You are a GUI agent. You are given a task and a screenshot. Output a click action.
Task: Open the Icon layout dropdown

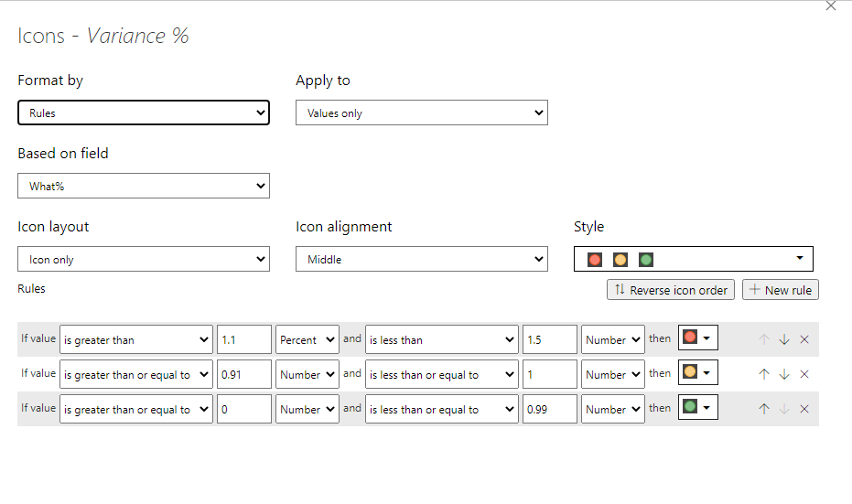tap(144, 259)
